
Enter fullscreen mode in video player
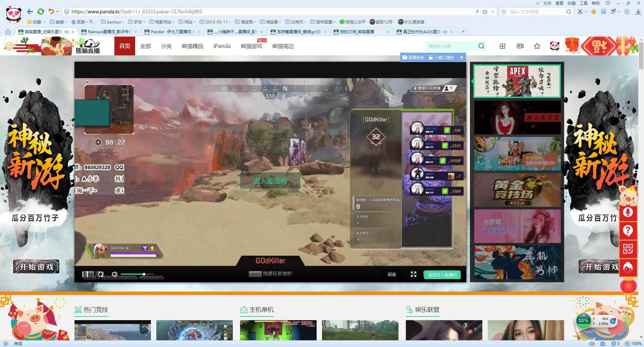414,274
